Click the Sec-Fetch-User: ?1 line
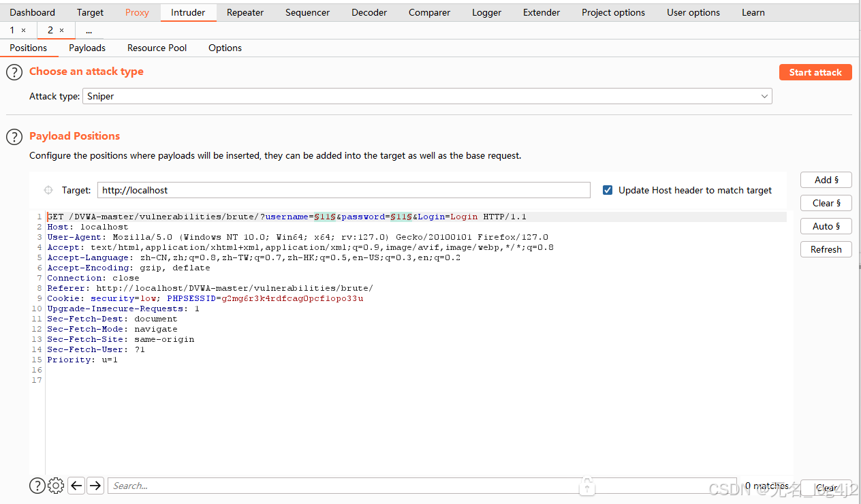 coord(96,349)
